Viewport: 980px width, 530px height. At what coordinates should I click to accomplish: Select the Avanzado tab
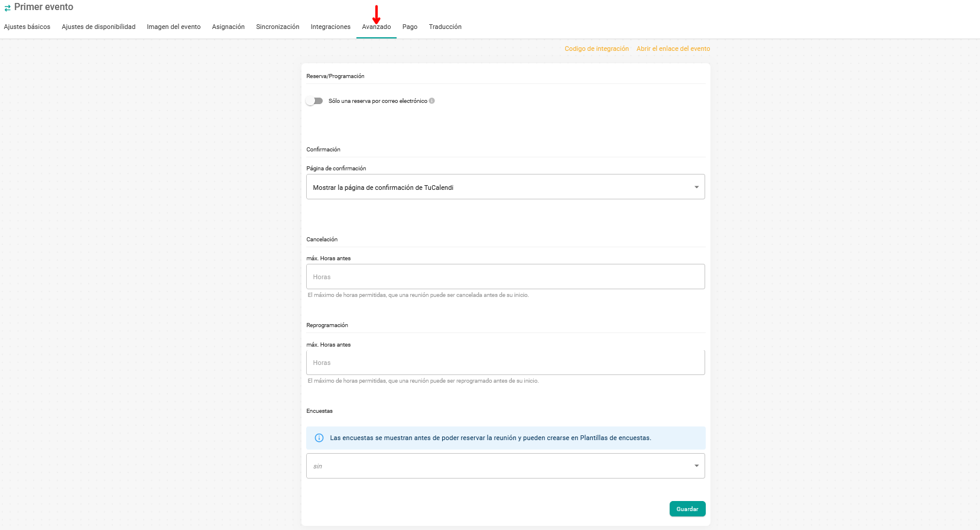(377, 27)
